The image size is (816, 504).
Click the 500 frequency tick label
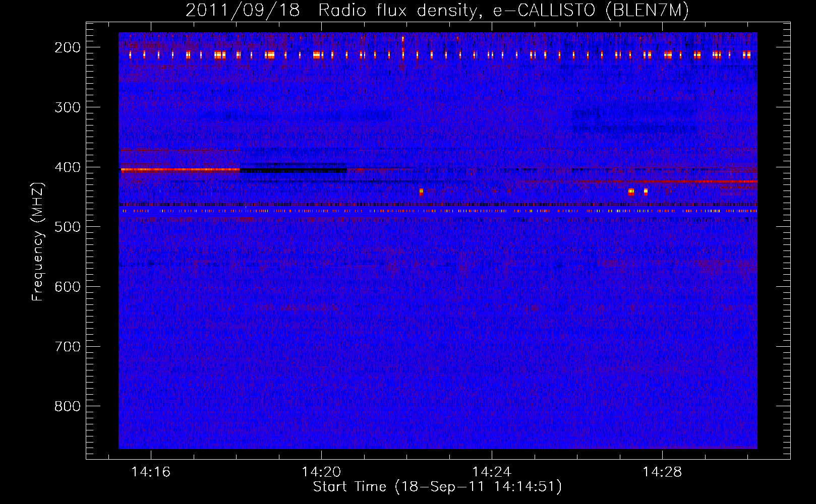point(68,227)
